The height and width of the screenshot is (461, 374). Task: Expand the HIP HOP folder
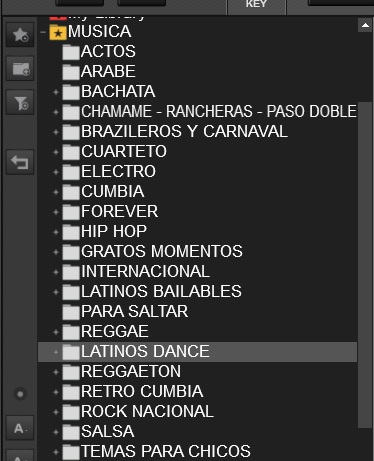(x=56, y=232)
